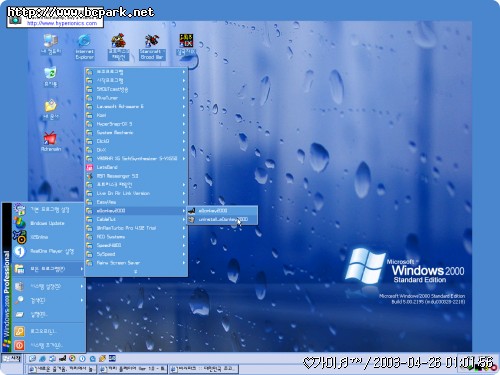The image size is (500, 375).
Task: Click the pink LetsBand icon in programs list
Action: [x=89, y=167]
